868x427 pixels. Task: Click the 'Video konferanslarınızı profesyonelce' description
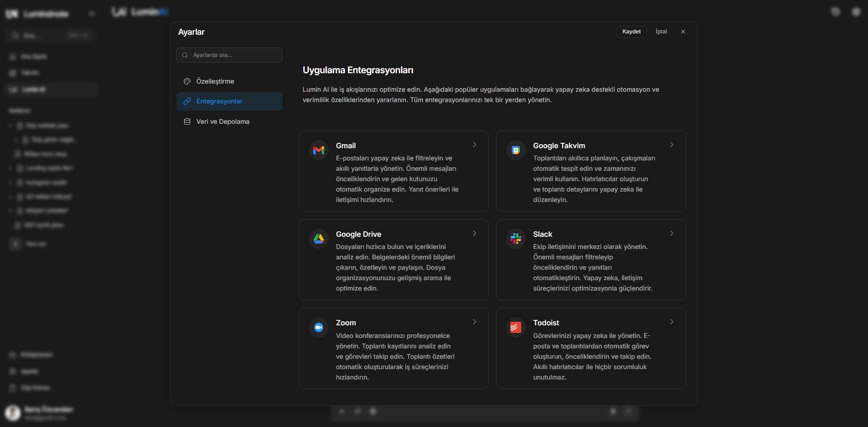pos(396,357)
